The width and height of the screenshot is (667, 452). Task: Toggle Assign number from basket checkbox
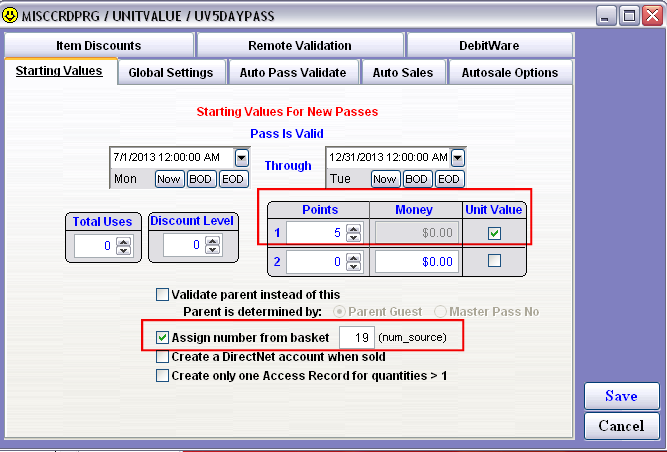pyautogui.click(x=162, y=338)
